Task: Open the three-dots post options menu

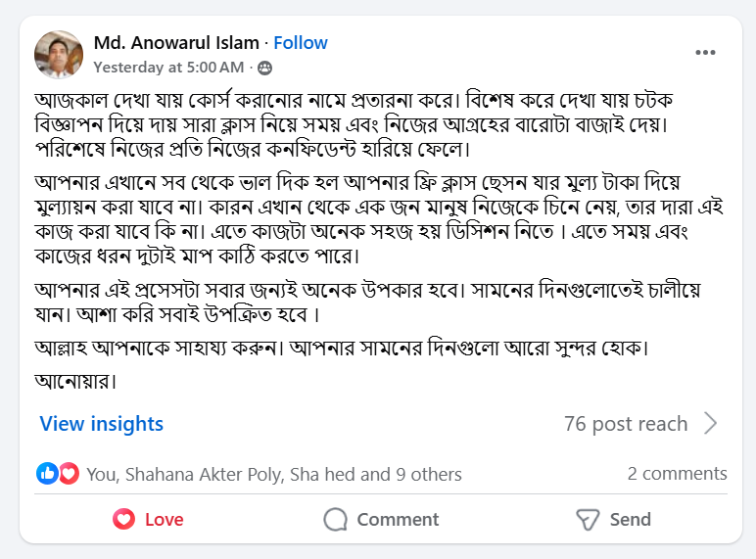Action: 706,53
